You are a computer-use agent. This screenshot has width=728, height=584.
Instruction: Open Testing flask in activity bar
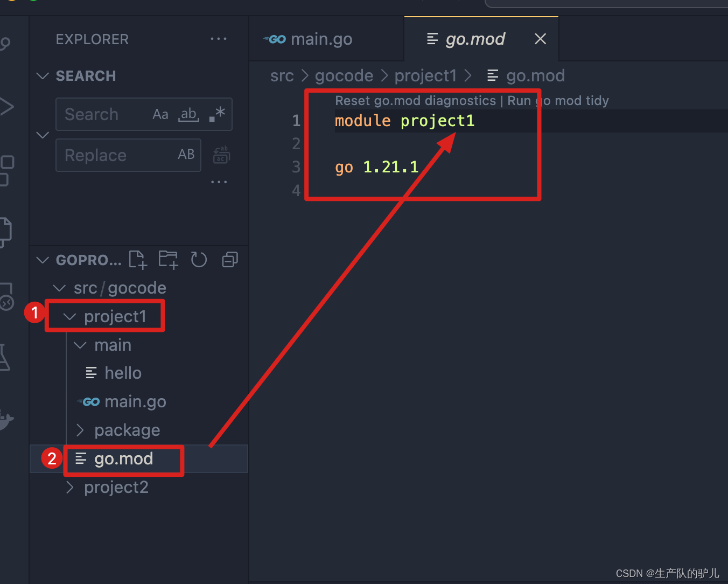click(x=5, y=357)
